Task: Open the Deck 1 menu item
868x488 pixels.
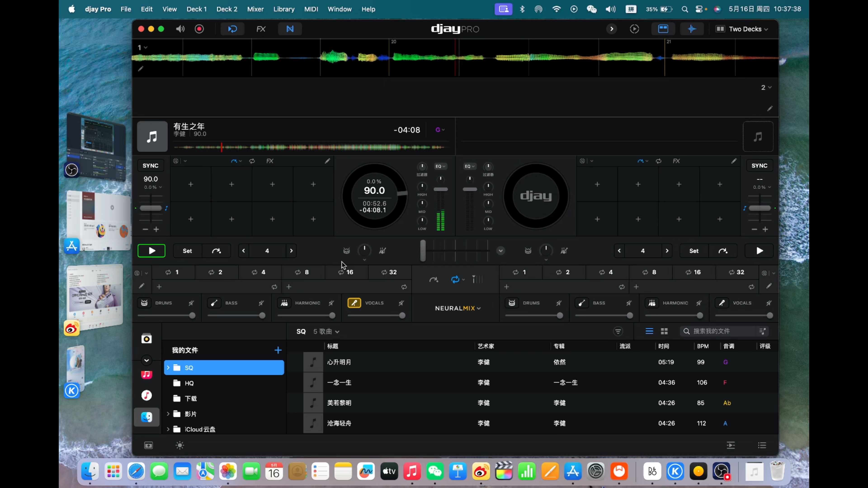Action: (x=197, y=9)
